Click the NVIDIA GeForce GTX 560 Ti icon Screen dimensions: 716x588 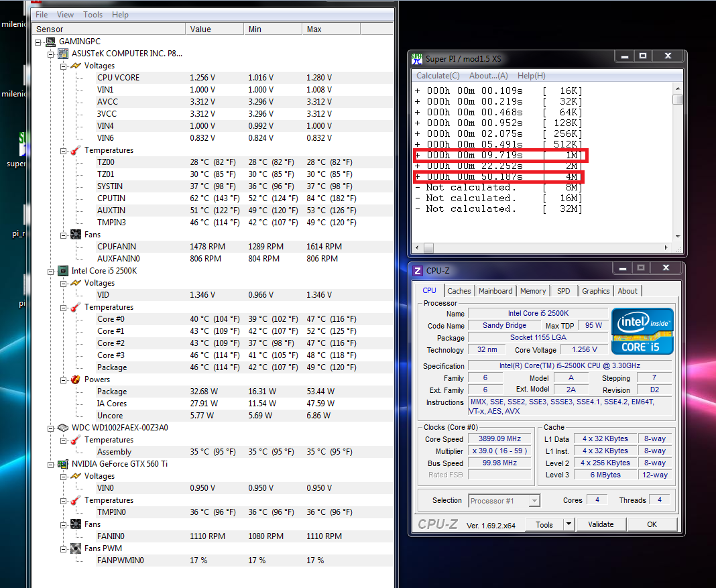pos(63,464)
